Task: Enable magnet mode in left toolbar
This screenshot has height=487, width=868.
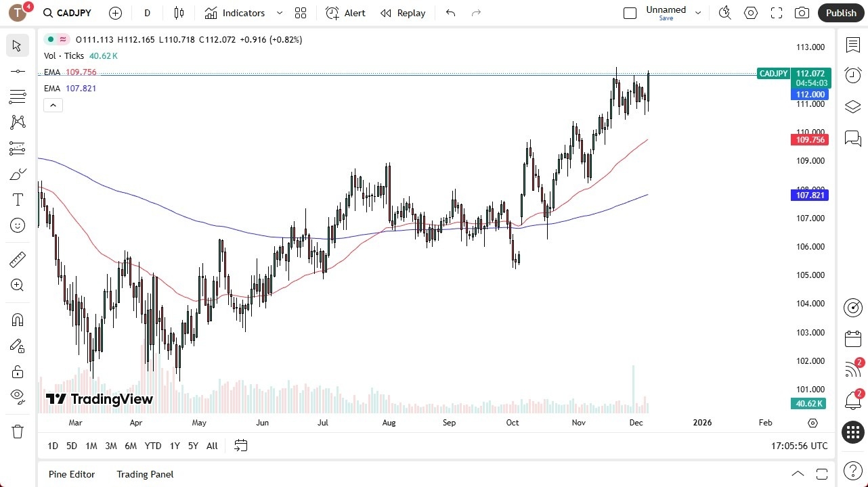Action: point(17,319)
